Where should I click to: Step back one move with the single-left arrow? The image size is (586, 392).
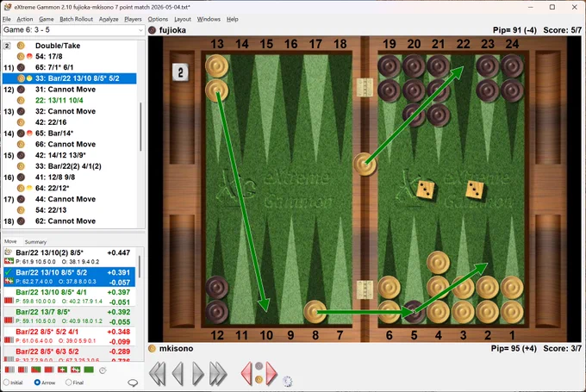[178, 373]
